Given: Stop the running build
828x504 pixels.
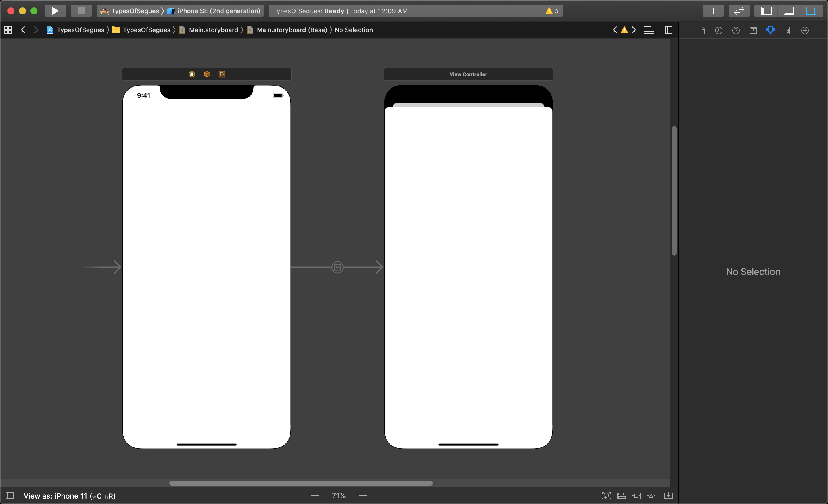Looking at the screenshot, I should pyautogui.click(x=81, y=11).
